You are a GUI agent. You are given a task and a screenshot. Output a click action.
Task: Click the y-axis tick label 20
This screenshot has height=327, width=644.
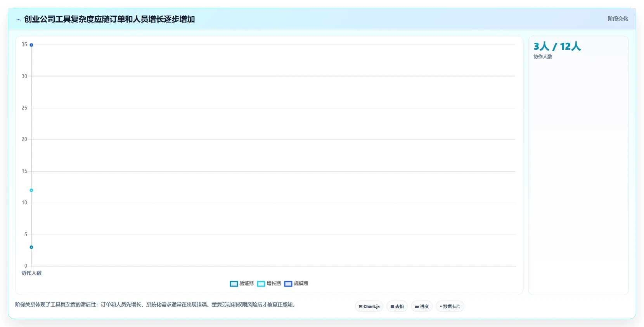pos(24,139)
